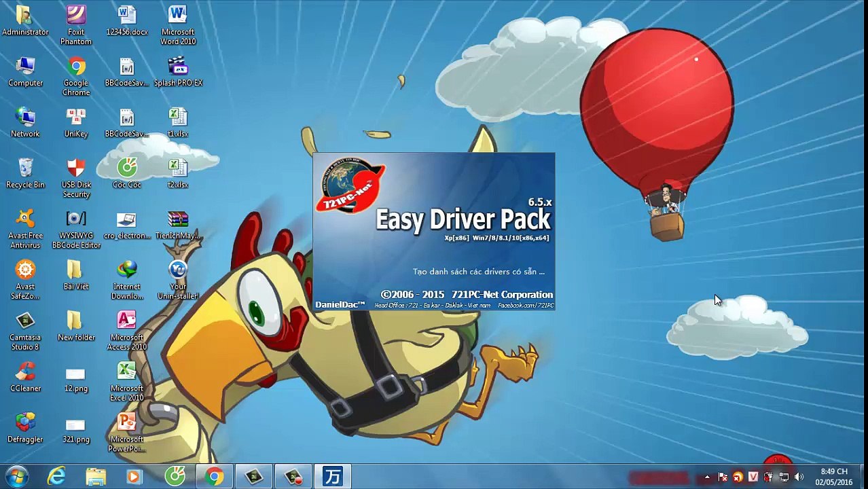This screenshot has width=868, height=489.
Task: Open the New folder desktop icon
Action: pyautogui.click(x=76, y=326)
